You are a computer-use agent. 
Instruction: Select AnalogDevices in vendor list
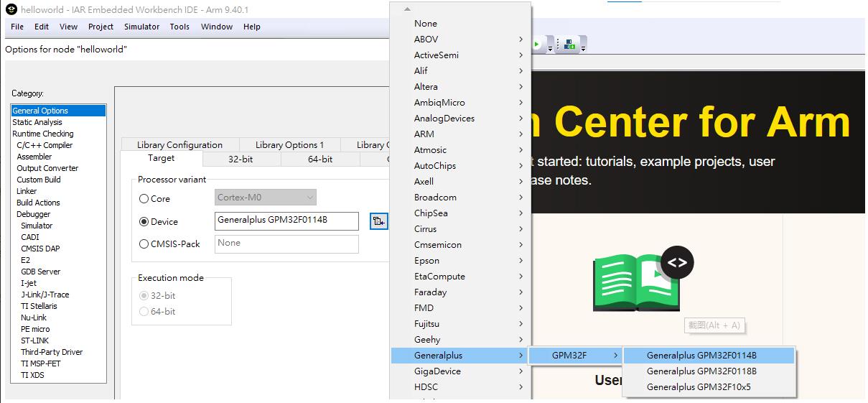pos(461,119)
